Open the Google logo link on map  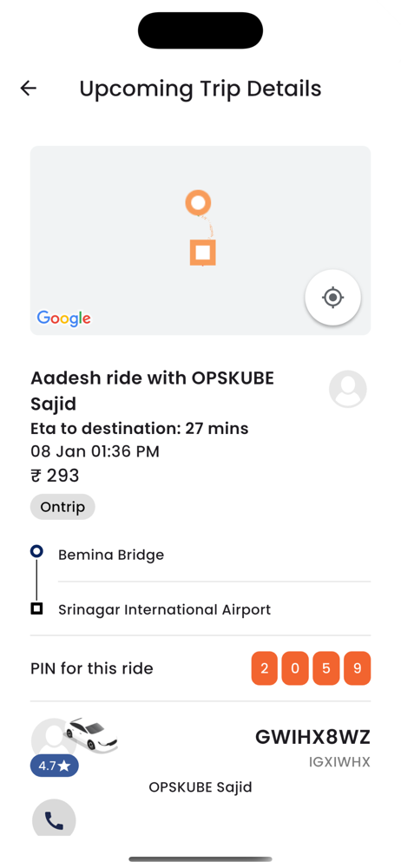(x=63, y=319)
